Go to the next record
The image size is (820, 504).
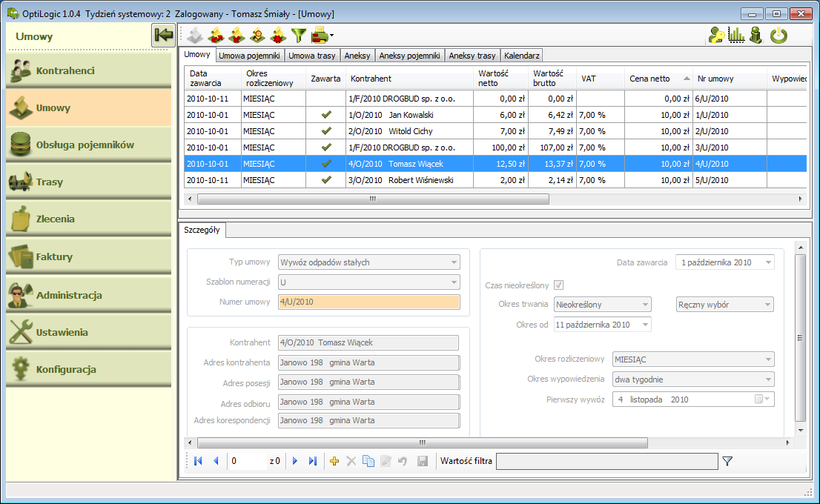click(x=295, y=460)
